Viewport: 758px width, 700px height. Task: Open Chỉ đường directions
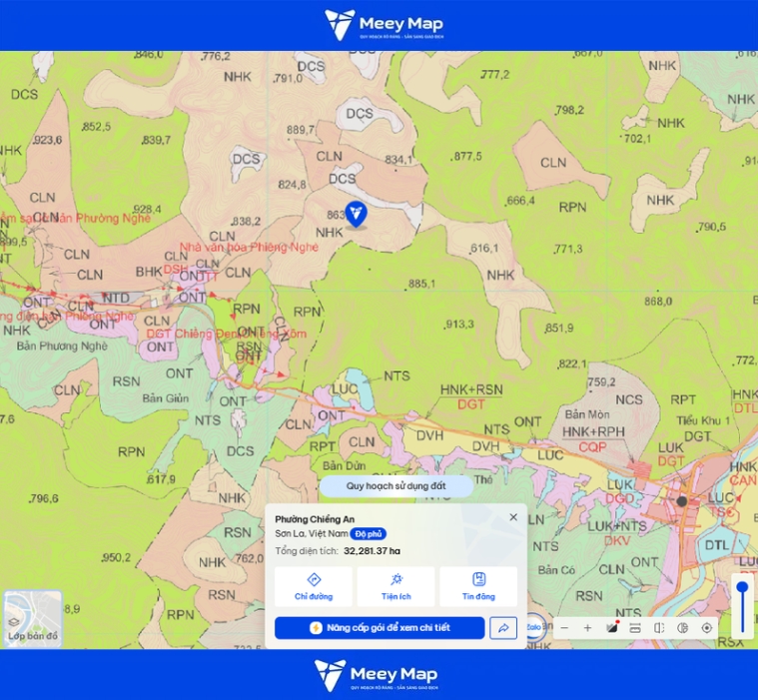point(314,586)
